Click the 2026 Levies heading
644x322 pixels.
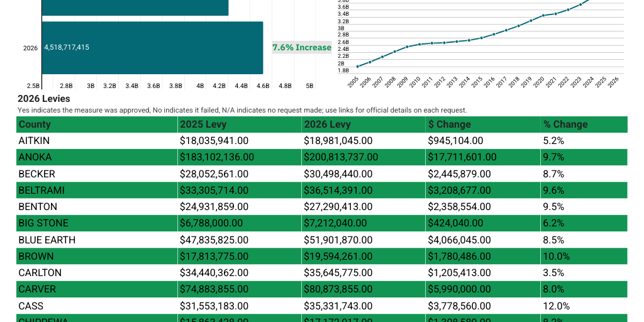pos(44,99)
